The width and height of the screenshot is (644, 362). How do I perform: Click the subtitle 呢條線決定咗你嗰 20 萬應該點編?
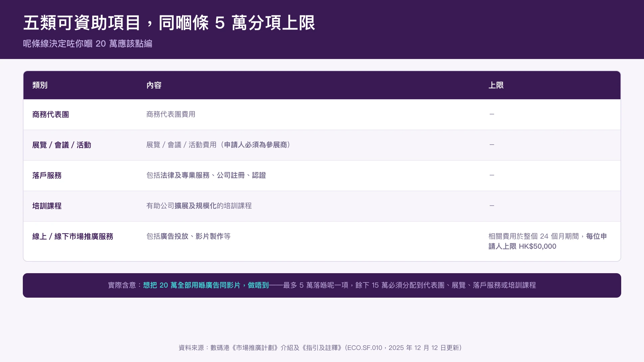tap(88, 44)
